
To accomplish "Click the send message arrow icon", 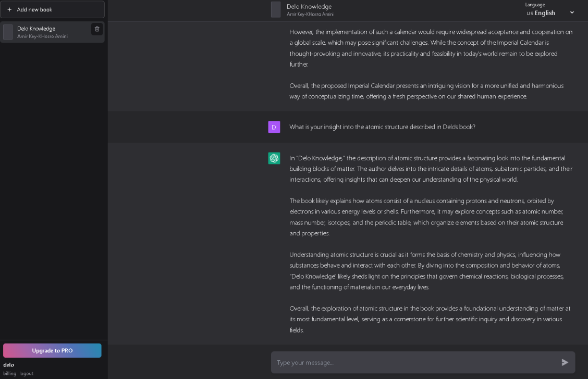I will [565, 362].
